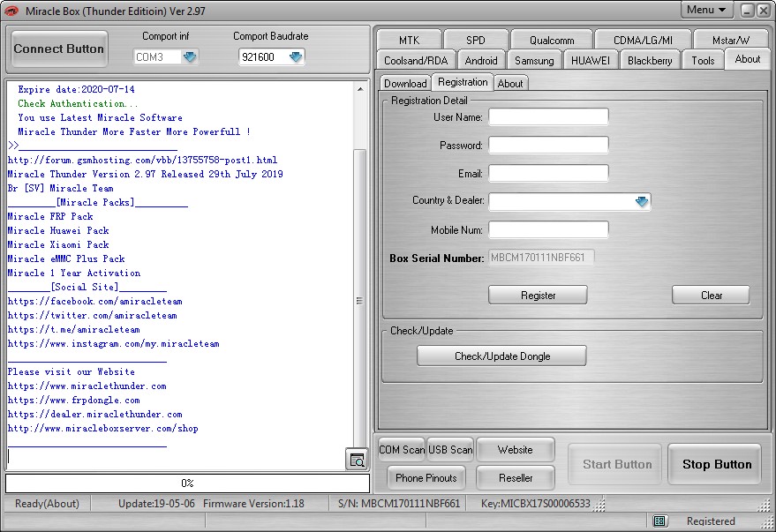Screen dimensions: 776x532
Task: Click the log panel vertical scrollbar thumb
Action: [x=360, y=300]
